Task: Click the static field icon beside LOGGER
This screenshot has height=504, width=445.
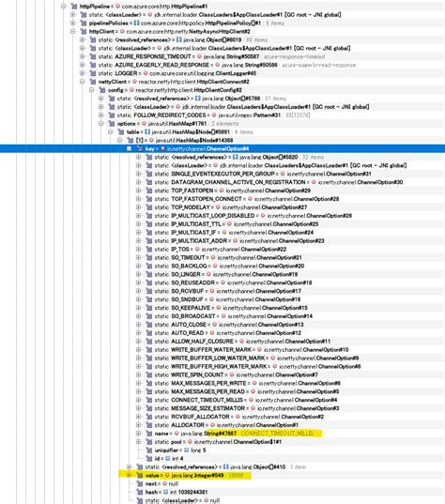Action: (93, 73)
